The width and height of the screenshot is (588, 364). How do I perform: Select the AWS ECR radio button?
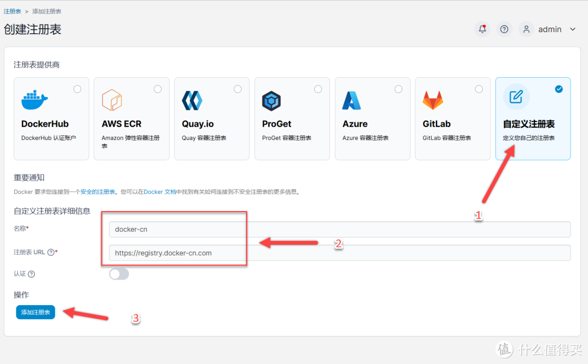click(x=157, y=89)
